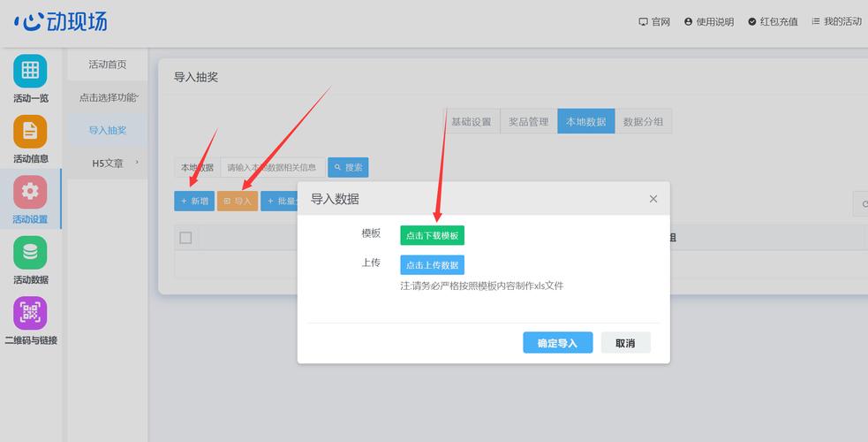The height and width of the screenshot is (442, 868).
Task: Toggle the select-all checkbox in table header
Action: click(x=185, y=237)
